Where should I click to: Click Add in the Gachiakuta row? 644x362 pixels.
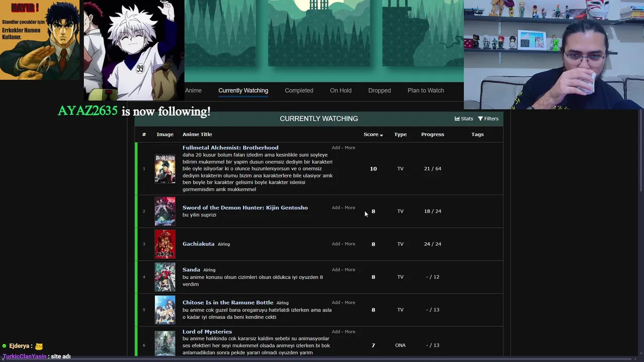click(336, 244)
